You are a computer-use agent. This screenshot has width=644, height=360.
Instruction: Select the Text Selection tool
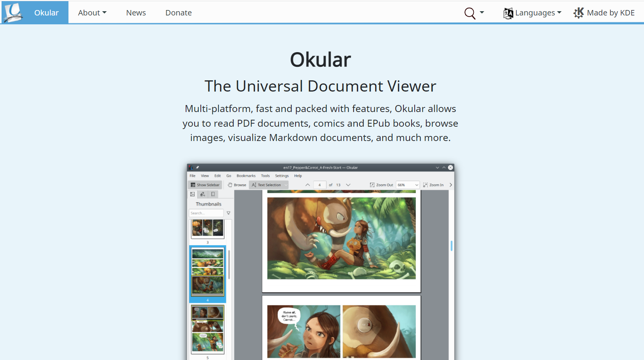pos(266,185)
